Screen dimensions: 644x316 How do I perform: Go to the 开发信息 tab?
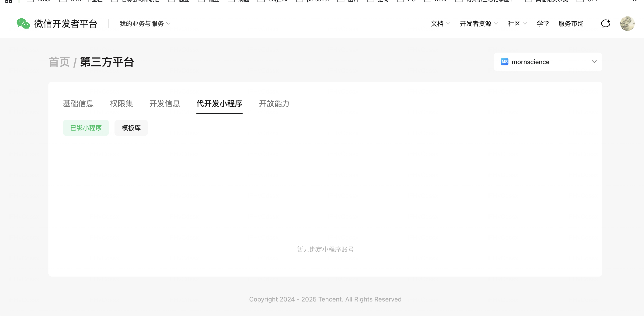pos(165,104)
